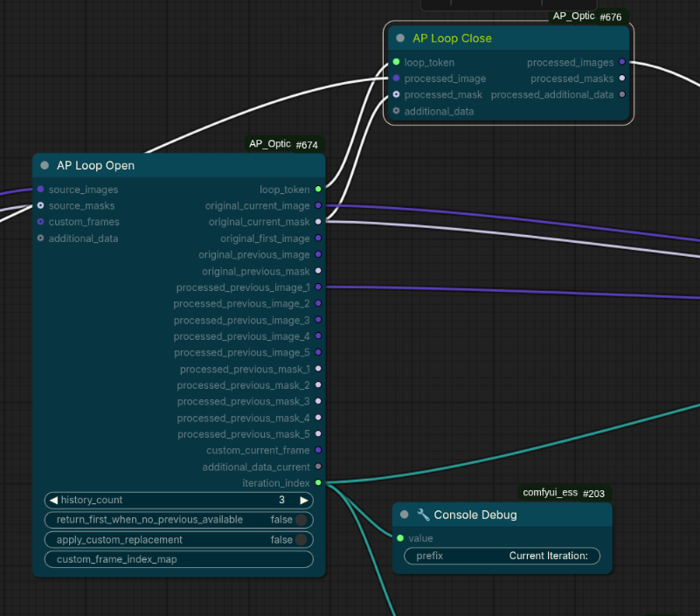The height and width of the screenshot is (616, 700).
Task: Click the comfyui_ess #203 badge
Action: (x=565, y=493)
